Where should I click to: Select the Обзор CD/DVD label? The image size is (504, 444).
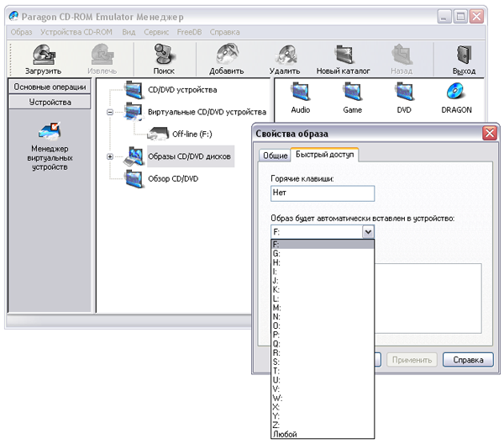(x=173, y=179)
